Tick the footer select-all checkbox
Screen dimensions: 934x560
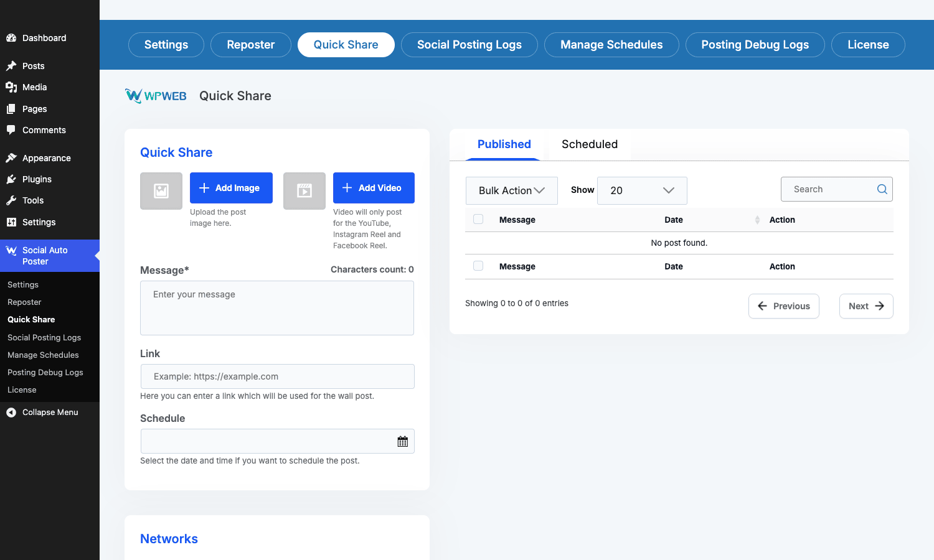click(x=478, y=266)
